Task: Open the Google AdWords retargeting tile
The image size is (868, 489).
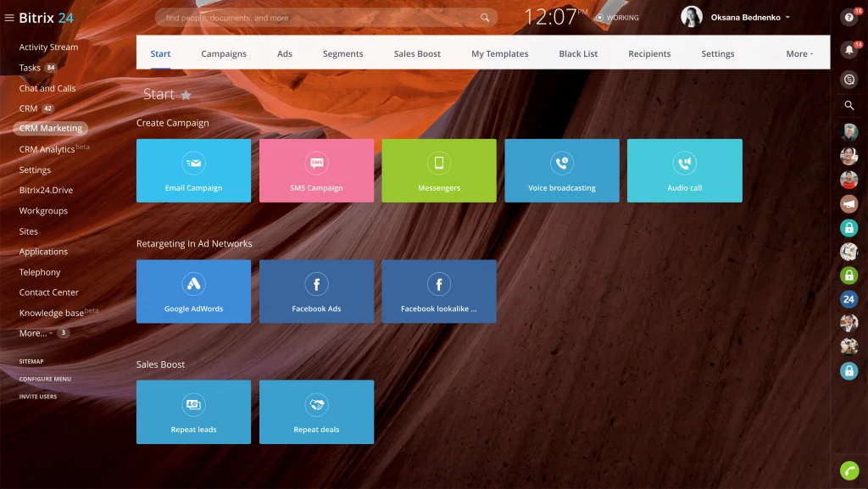Action: click(193, 292)
